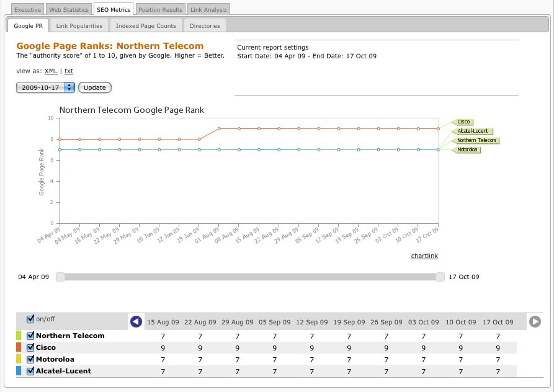
Task: Click the Cisco chart legend label
Action: pyautogui.click(x=463, y=122)
